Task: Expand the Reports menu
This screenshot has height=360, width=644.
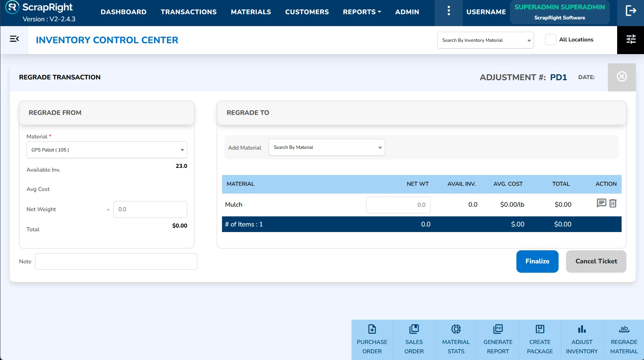Action: click(362, 12)
